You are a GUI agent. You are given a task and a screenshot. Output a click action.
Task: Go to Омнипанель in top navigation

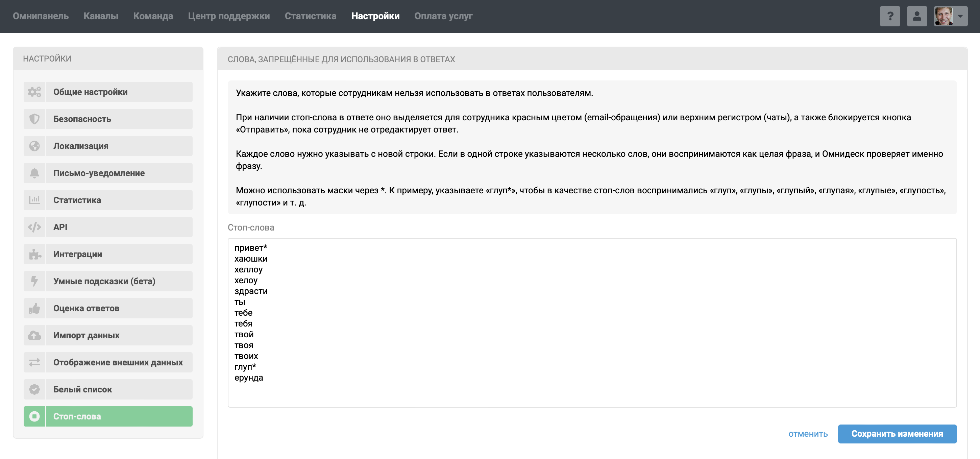(x=41, y=16)
